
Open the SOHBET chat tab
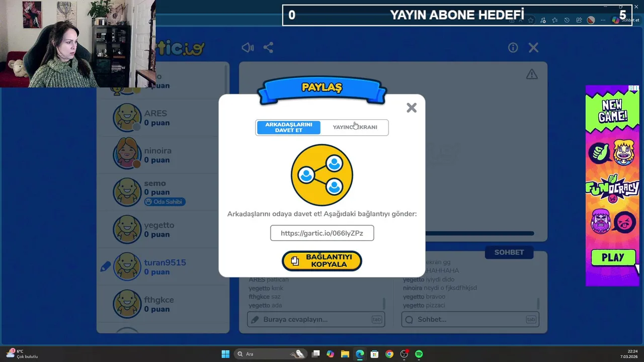click(x=509, y=252)
